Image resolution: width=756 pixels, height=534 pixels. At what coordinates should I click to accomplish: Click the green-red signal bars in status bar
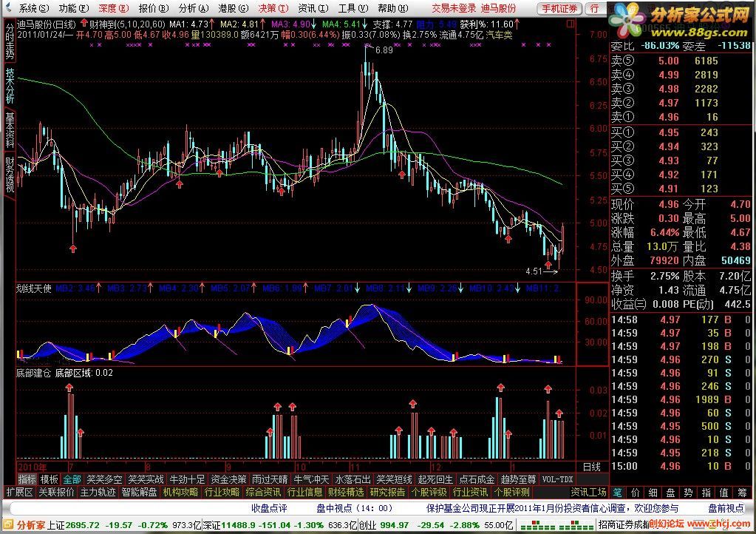click(x=556, y=525)
